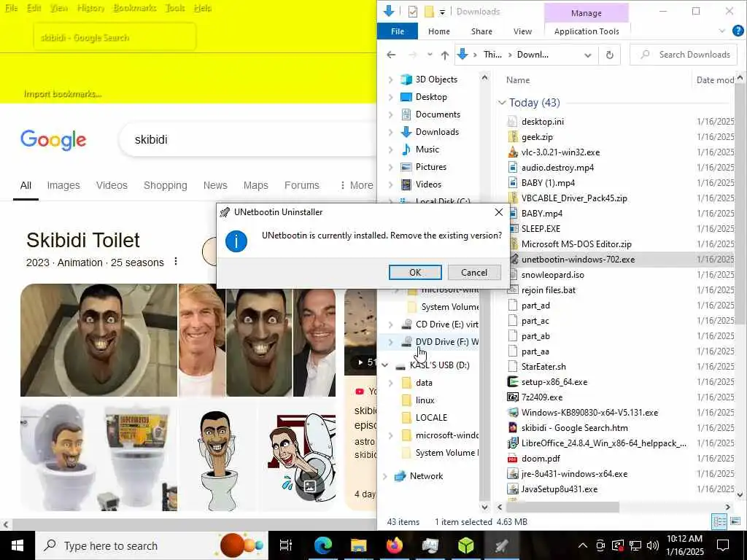Select the JavaSetup8u431.exe icon

[x=513, y=489]
